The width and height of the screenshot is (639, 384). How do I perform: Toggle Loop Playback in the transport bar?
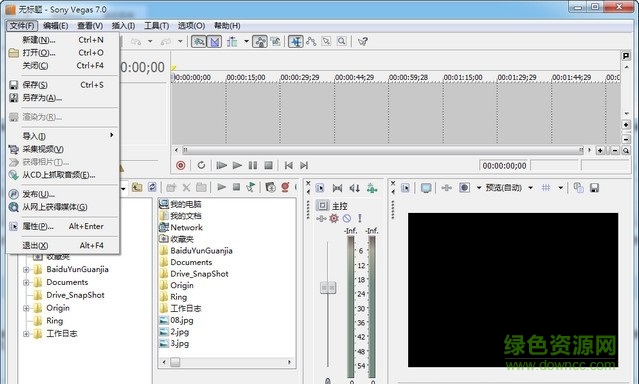coord(201,166)
